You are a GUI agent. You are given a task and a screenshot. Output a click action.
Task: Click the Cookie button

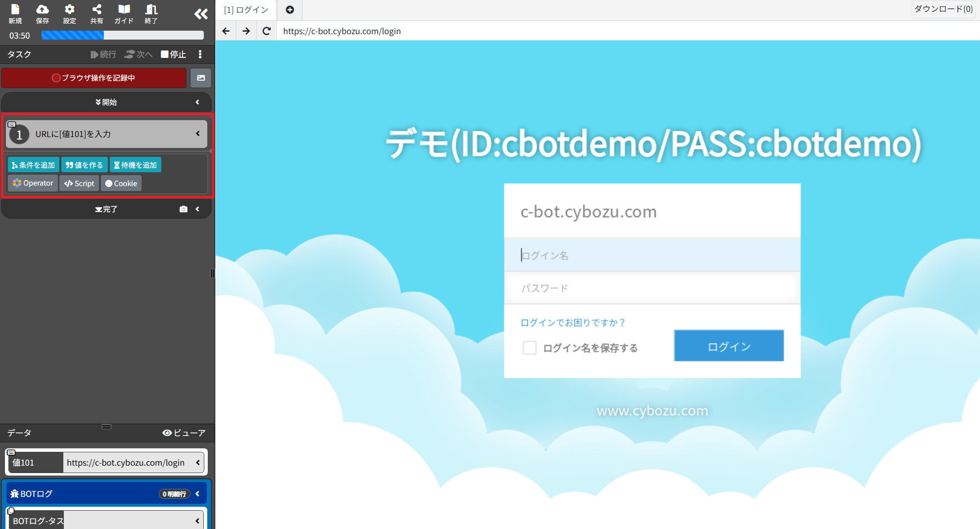click(121, 183)
